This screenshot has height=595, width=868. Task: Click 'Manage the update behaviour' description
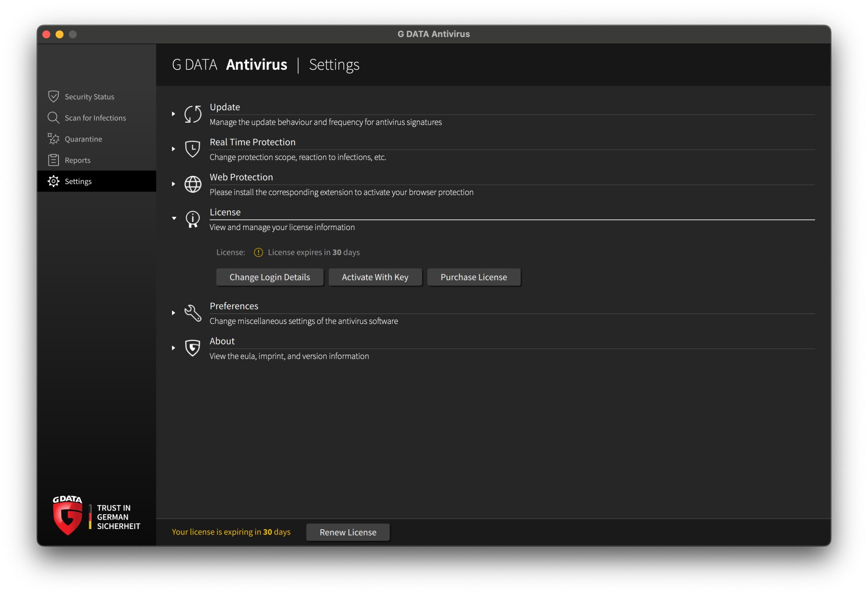(x=326, y=122)
